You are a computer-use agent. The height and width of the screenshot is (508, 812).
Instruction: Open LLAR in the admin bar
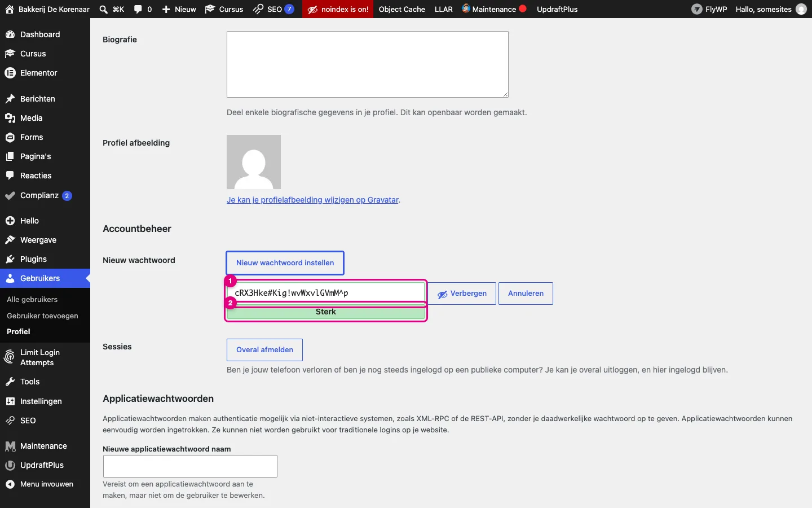click(444, 9)
